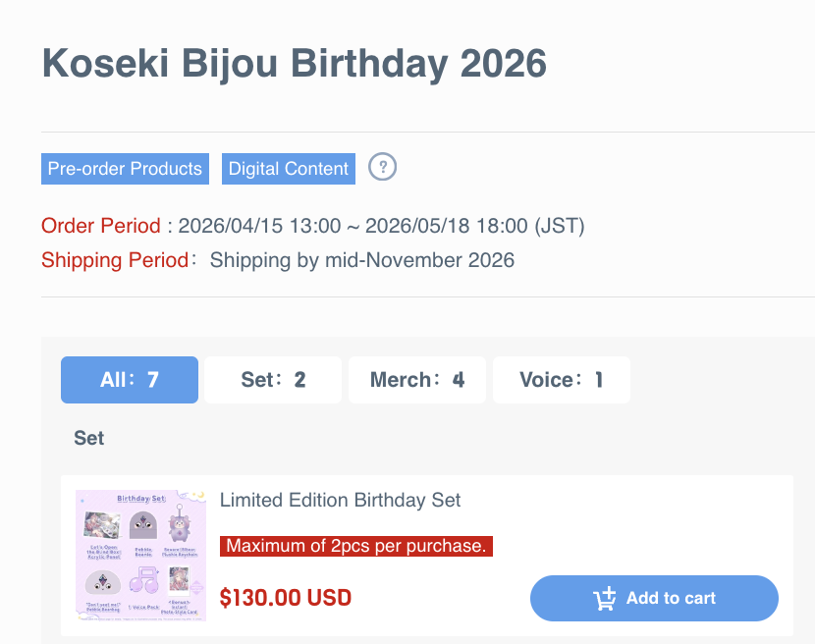The image size is (815, 644).
Task: Select the "All: 7" filter tab
Action: tap(130, 380)
